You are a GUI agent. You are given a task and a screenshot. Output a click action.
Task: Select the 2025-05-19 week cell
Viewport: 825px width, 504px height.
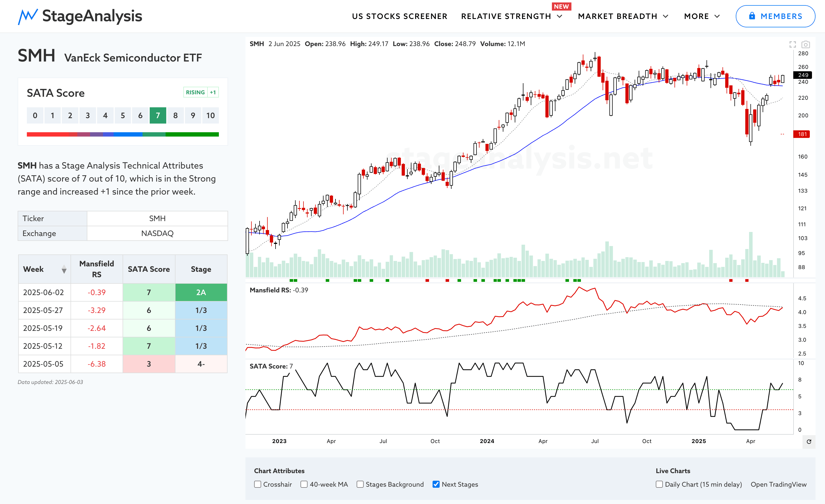click(x=44, y=328)
